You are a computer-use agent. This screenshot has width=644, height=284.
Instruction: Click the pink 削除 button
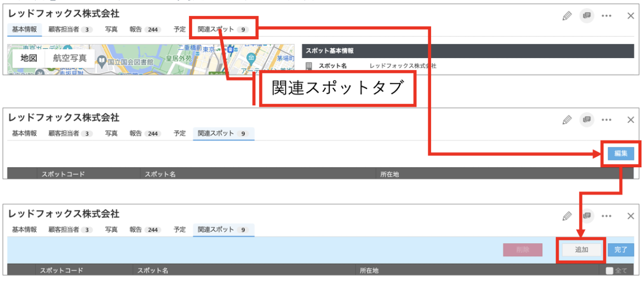[522, 250]
